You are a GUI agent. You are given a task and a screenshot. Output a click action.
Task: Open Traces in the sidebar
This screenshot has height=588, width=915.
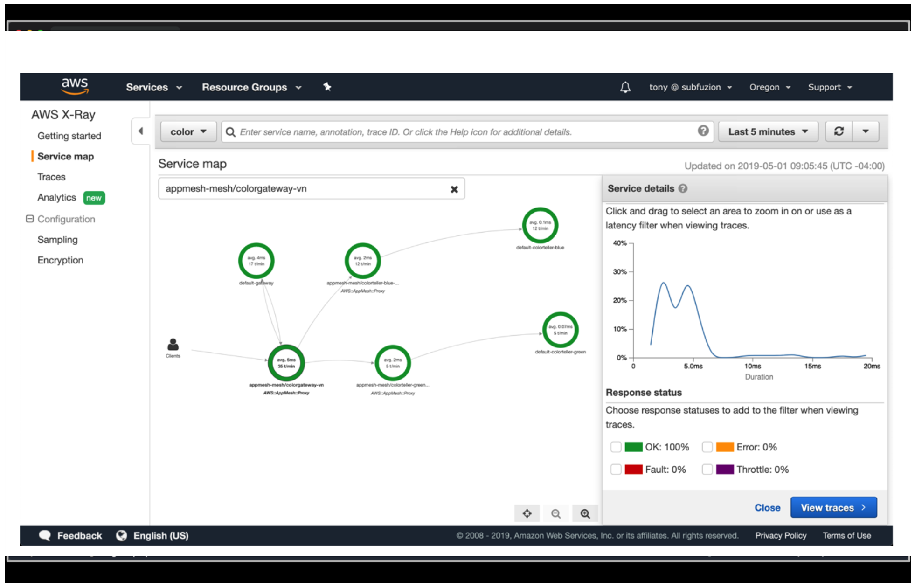(51, 177)
